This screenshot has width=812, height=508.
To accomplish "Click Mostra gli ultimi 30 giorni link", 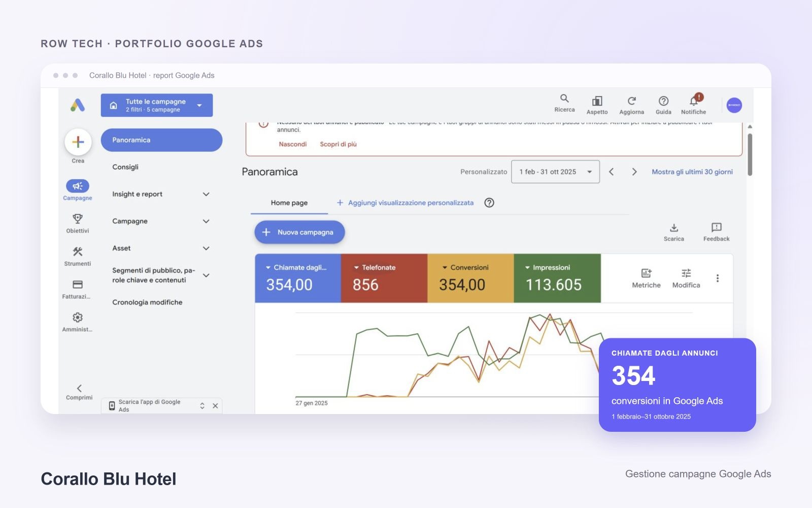I will [692, 172].
